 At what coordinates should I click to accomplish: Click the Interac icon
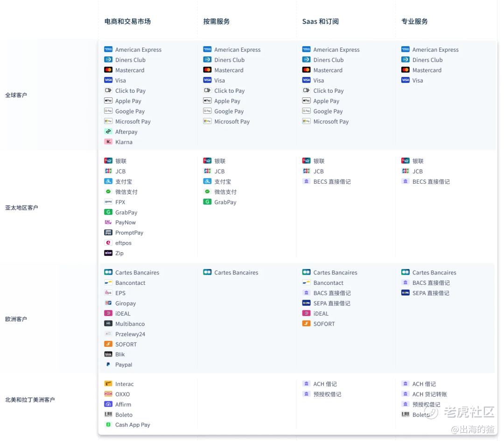(x=108, y=384)
